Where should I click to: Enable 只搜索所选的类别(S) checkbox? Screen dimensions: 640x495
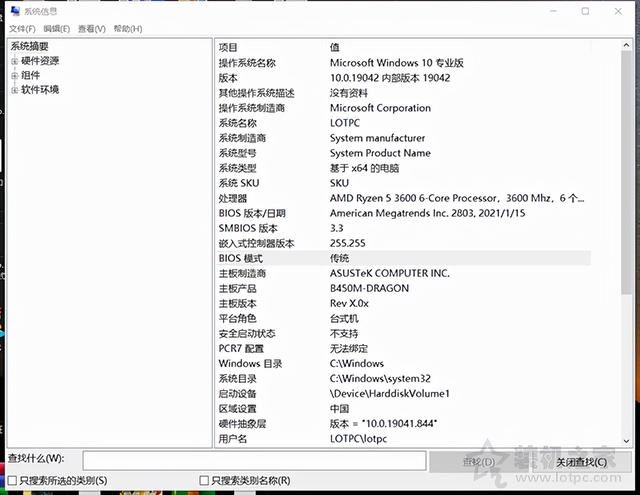pyautogui.click(x=12, y=481)
